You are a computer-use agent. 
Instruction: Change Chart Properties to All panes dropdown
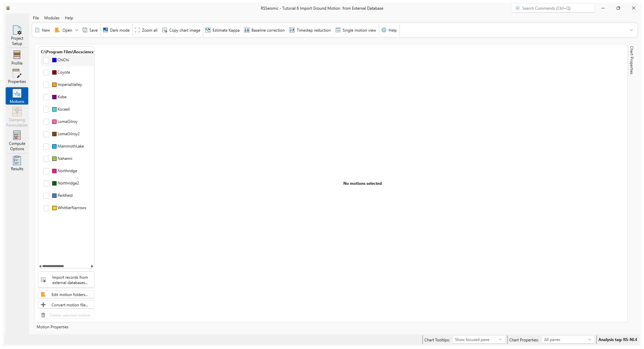tap(567, 340)
